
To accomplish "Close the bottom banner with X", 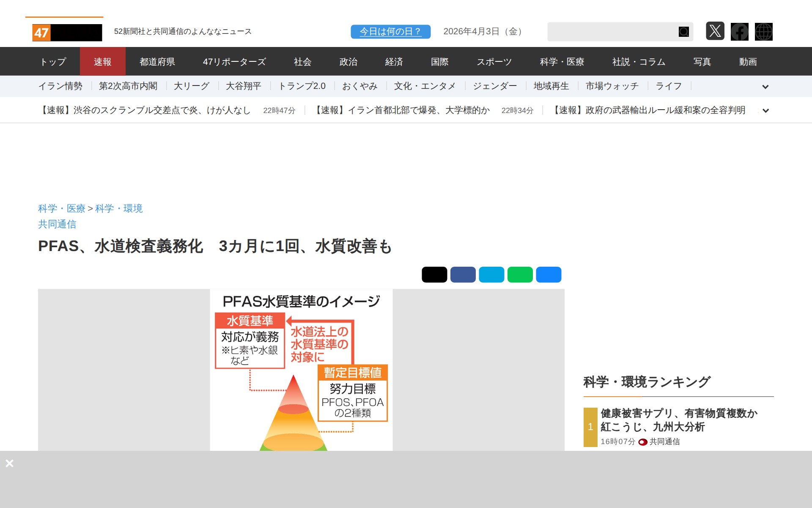I will (x=10, y=463).
